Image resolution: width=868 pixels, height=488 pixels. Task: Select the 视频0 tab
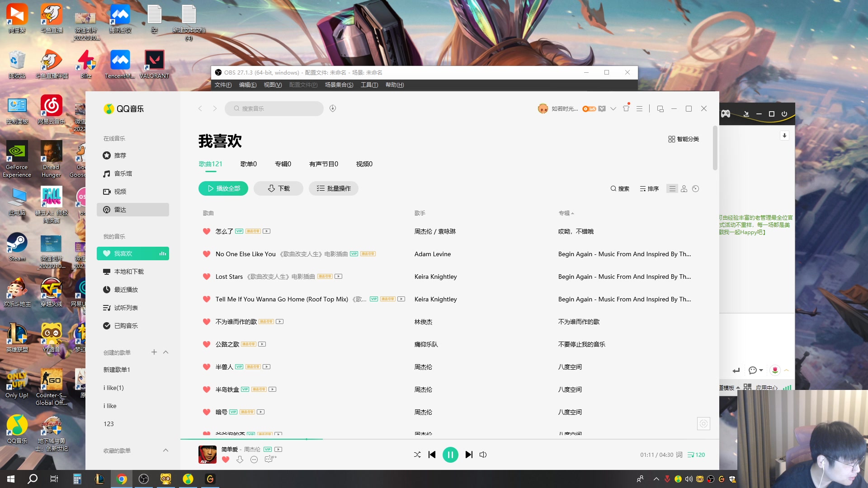364,164
